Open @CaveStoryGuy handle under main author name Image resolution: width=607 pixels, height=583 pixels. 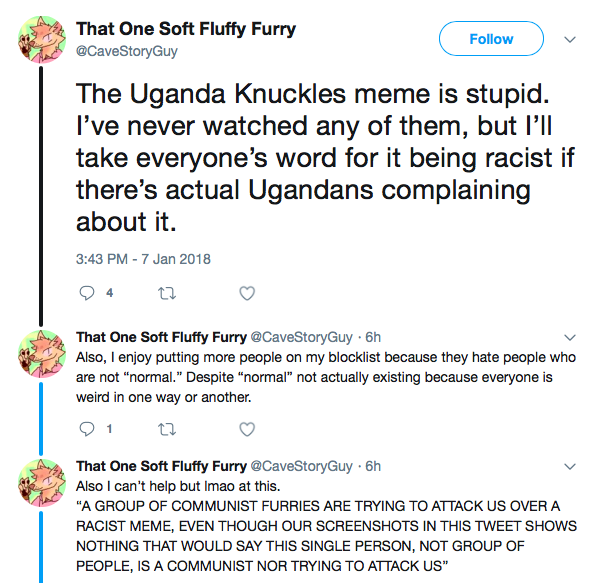pyautogui.click(x=127, y=51)
